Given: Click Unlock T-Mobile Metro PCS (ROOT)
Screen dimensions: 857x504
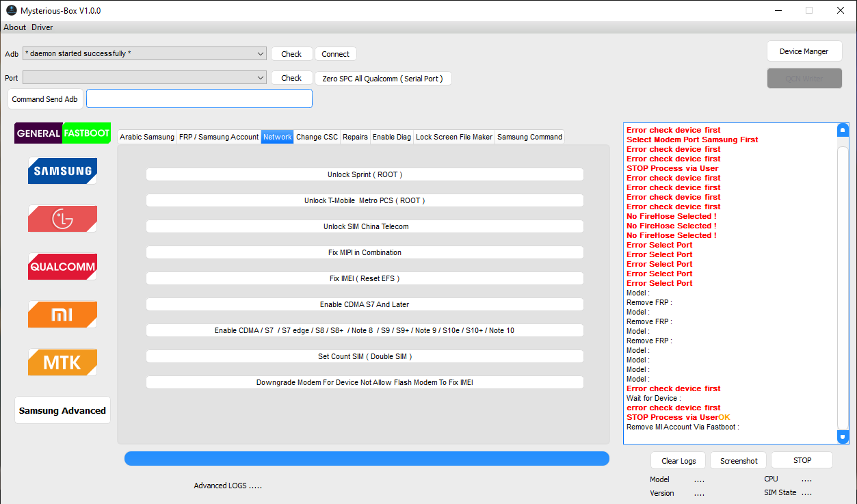Looking at the screenshot, I should (365, 200).
